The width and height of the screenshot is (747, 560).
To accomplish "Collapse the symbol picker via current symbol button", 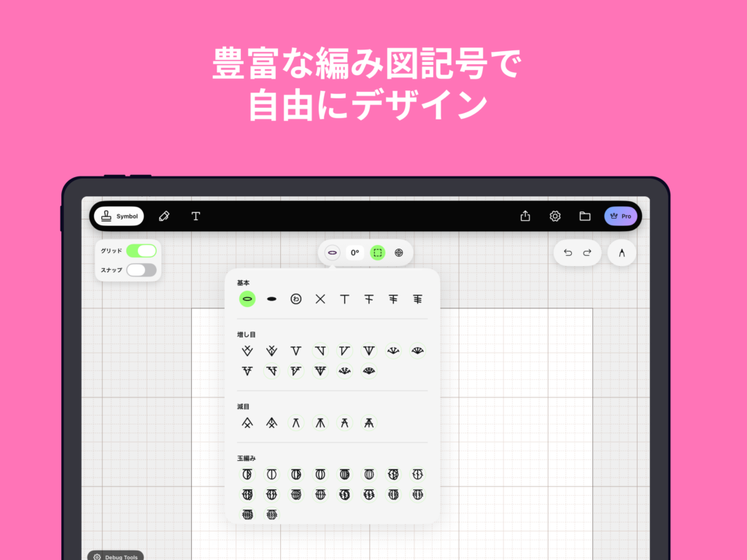I will coord(332,252).
